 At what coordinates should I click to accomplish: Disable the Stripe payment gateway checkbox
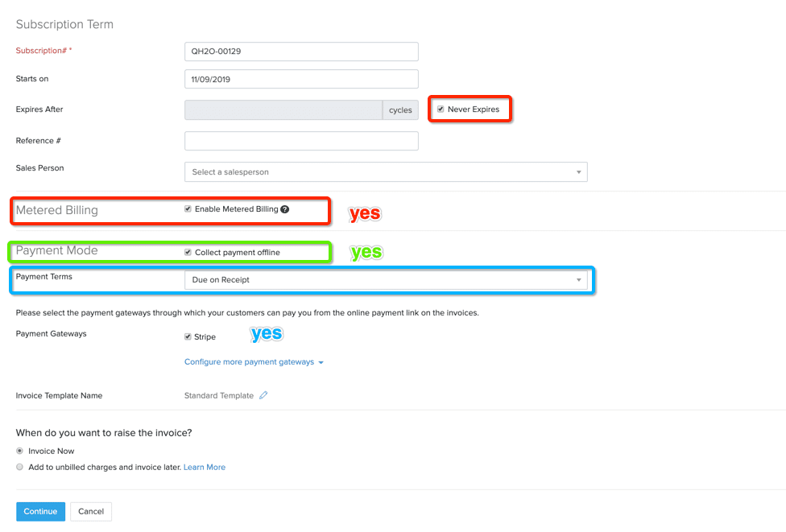click(x=188, y=336)
